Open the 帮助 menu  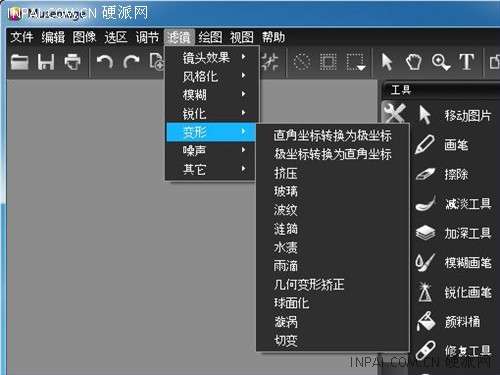[273, 37]
